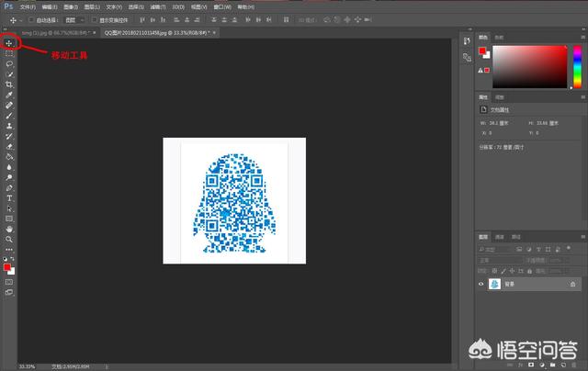
Task: Select the Rectangle shape tool
Action: tap(9, 219)
